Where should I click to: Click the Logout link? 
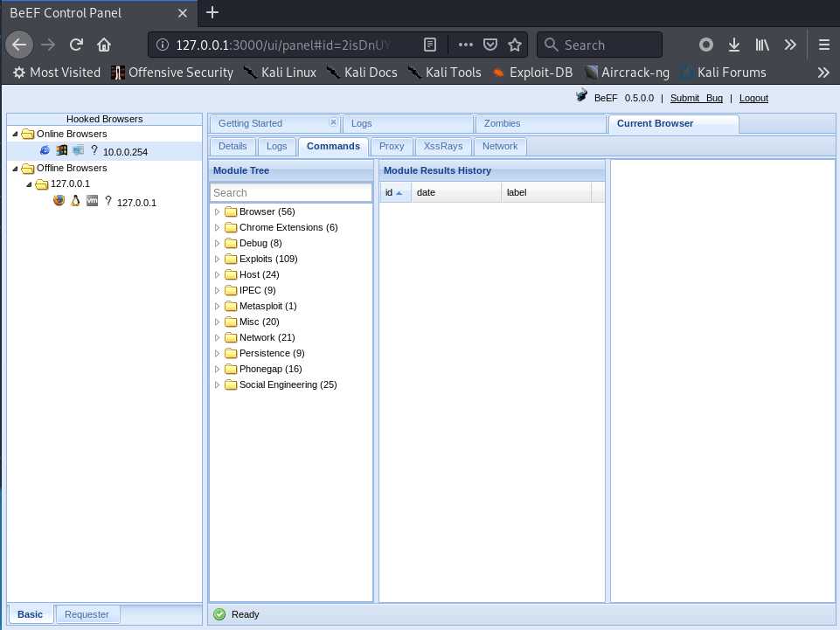[753, 98]
